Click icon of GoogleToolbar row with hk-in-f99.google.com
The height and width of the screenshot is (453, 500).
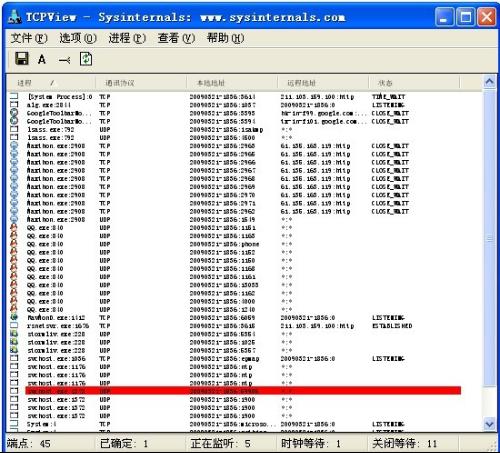pos(14,113)
